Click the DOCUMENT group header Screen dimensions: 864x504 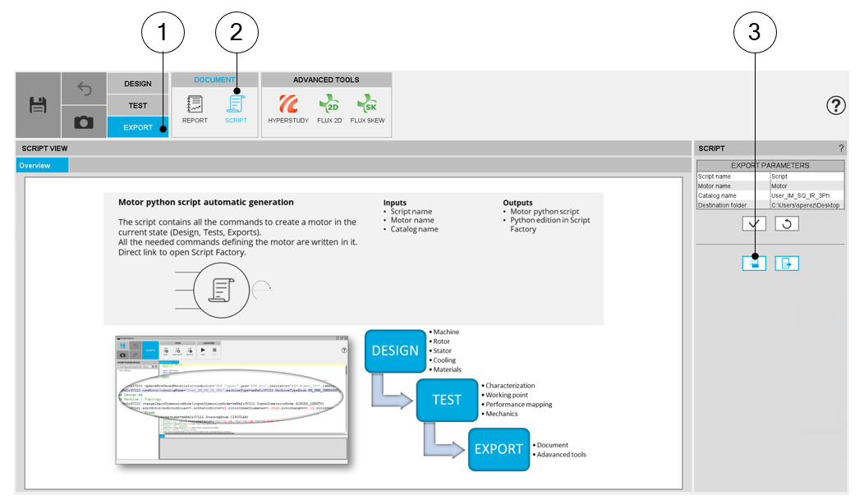[214, 80]
